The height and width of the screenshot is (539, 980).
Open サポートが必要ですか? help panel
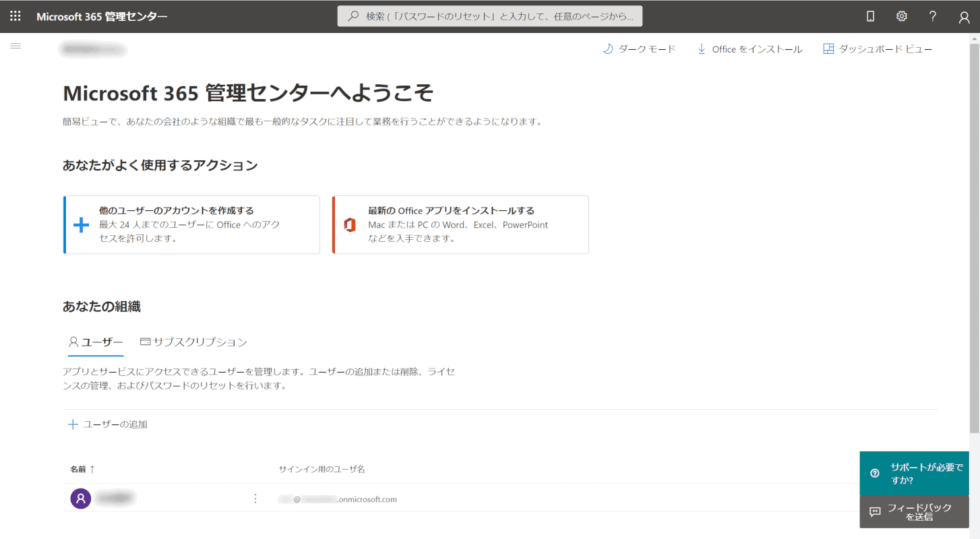coord(915,474)
